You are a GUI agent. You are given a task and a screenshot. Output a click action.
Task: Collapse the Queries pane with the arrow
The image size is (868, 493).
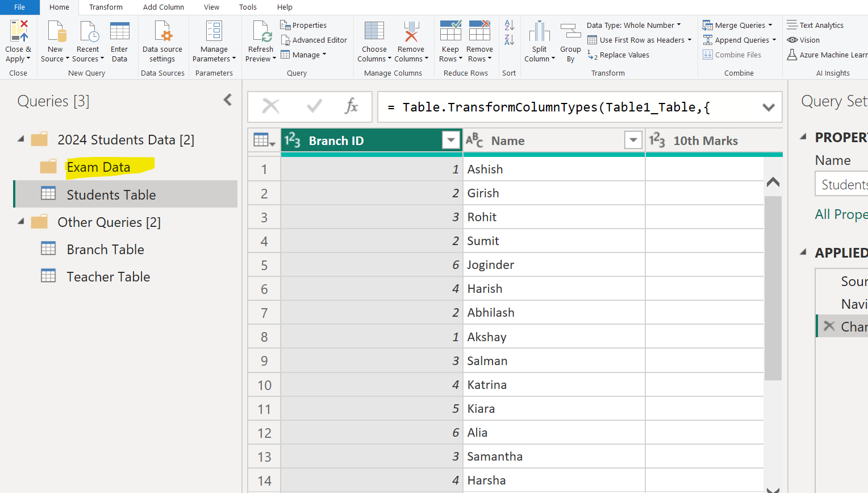point(228,100)
